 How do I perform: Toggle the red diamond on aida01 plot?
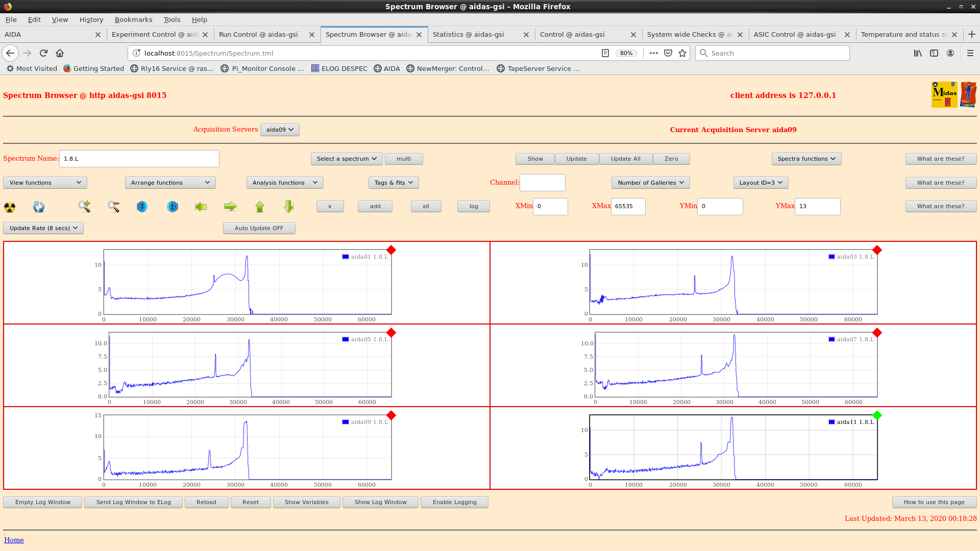pos(391,250)
